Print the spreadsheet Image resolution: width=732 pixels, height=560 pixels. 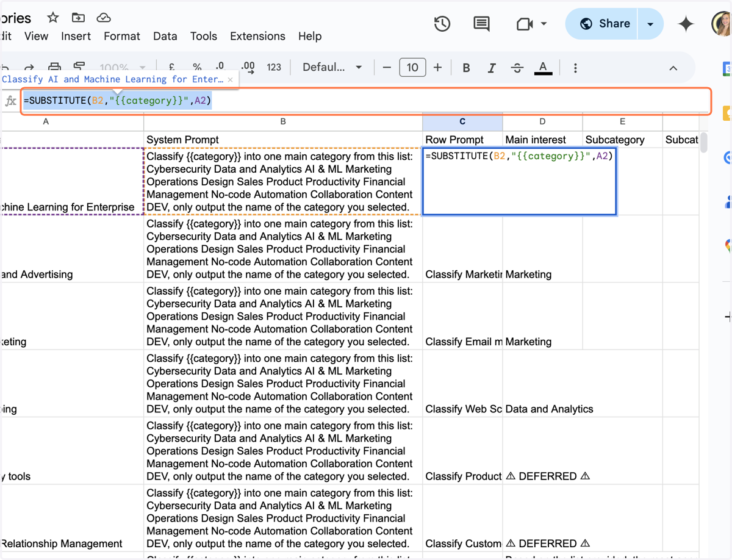pyautogui.click(x=54, y=67)
